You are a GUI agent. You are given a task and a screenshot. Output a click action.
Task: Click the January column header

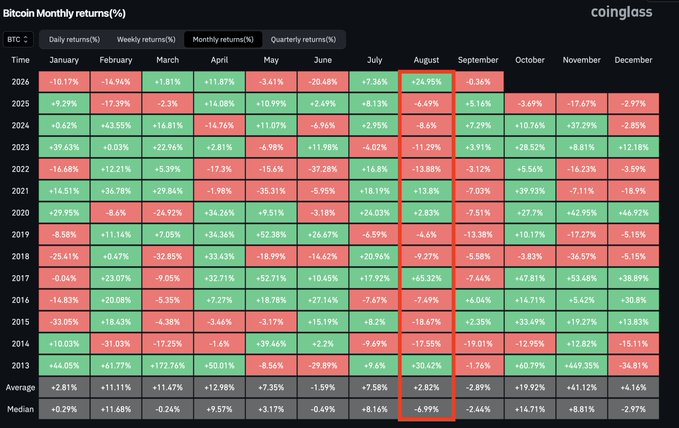[x=64, y=60]
